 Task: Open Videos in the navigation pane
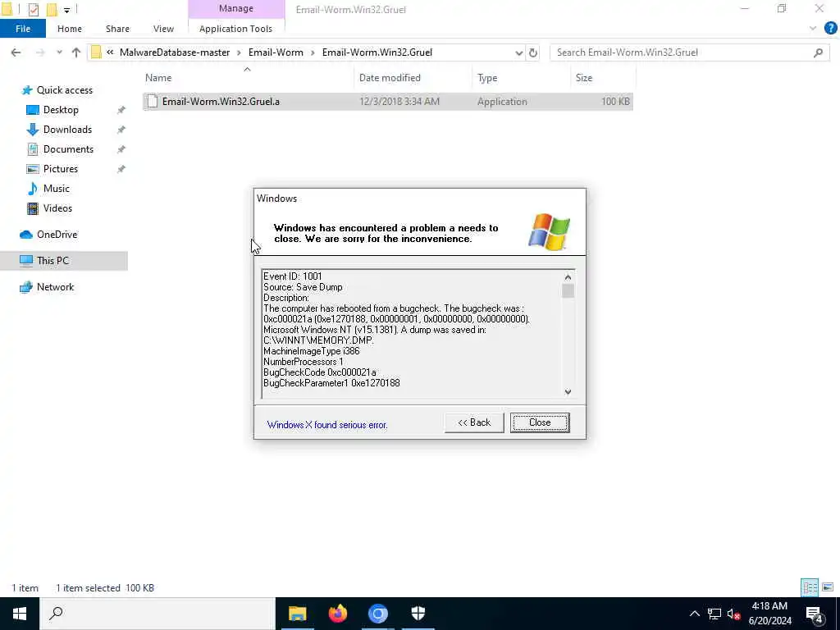click(x=57, y=208)
